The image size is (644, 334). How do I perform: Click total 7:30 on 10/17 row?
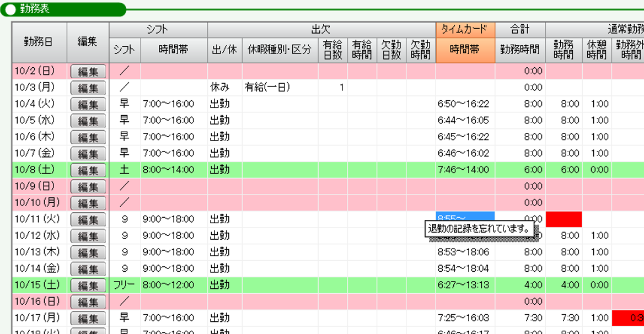520,317
